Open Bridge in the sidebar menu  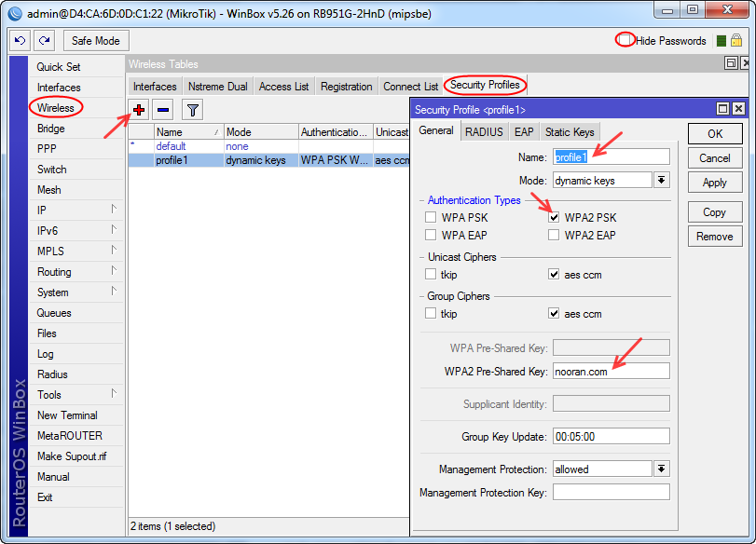coord(76,129)
